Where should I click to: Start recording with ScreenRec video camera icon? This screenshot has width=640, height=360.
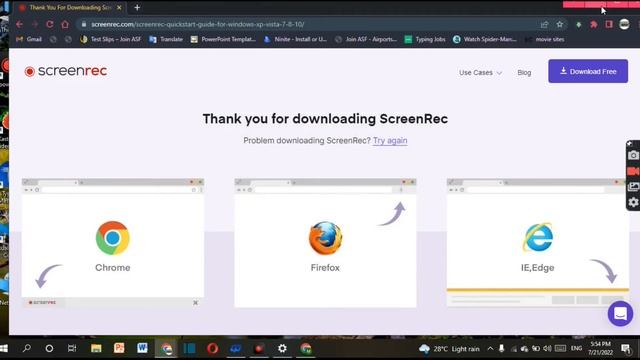coord(633,171)
